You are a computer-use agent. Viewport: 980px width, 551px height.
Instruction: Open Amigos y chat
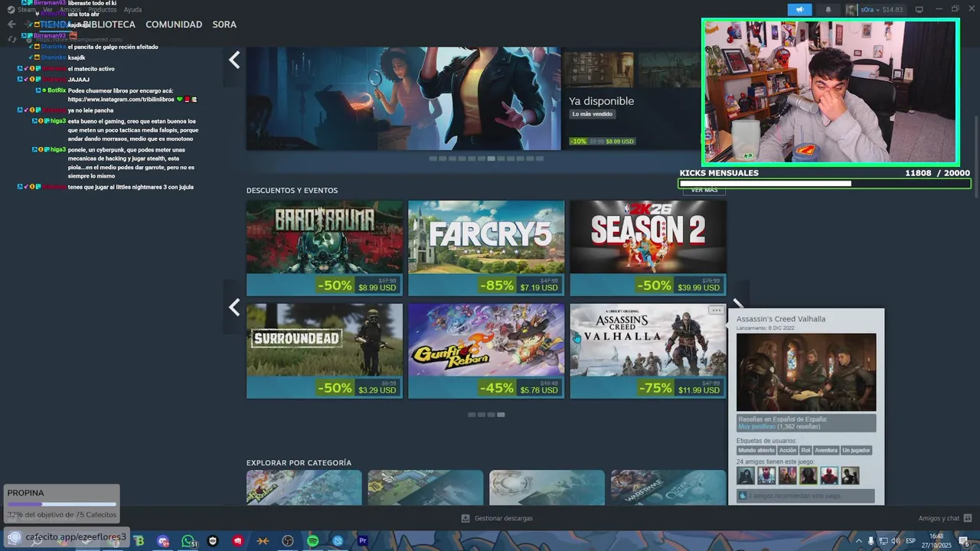[939, 518]
